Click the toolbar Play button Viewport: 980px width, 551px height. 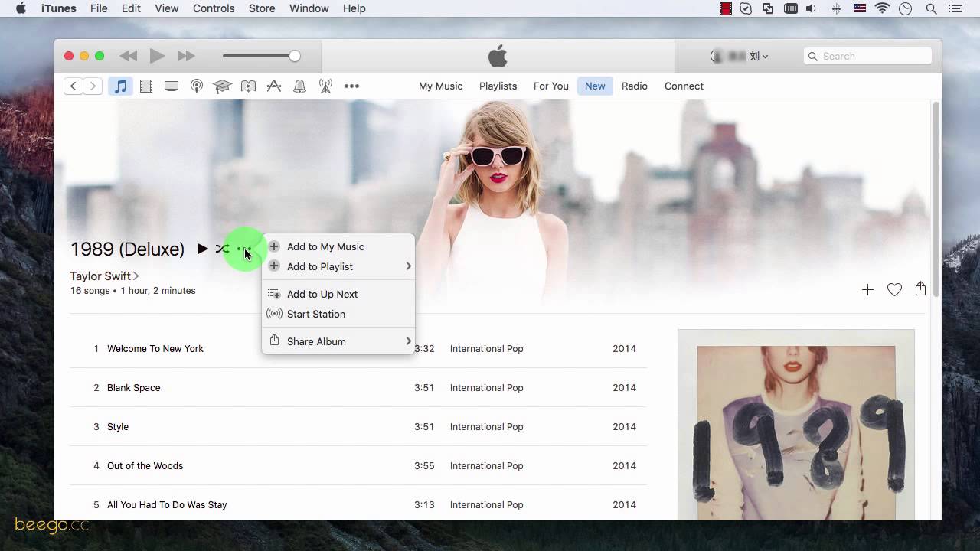157,56
